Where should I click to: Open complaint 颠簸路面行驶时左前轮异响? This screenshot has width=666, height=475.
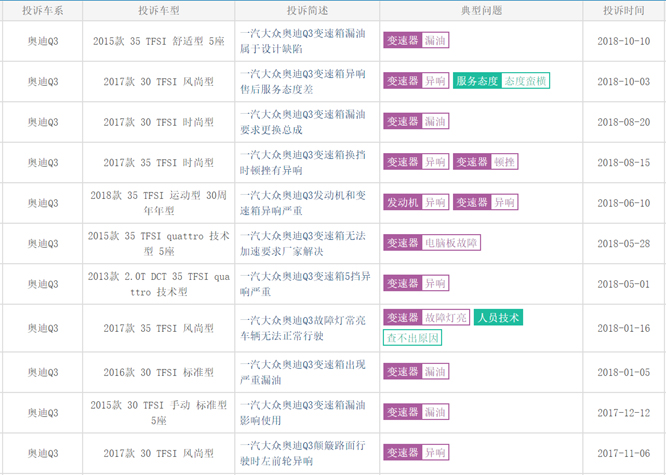302,453
